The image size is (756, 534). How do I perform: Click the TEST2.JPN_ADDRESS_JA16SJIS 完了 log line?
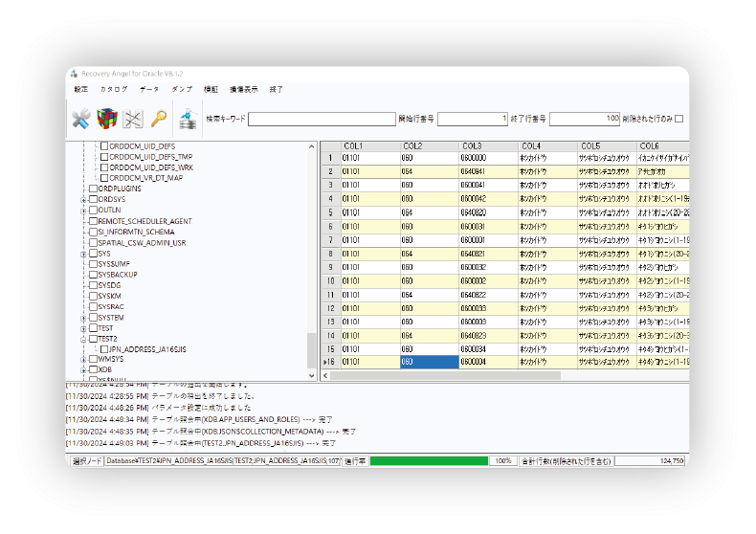coord(201,443)
